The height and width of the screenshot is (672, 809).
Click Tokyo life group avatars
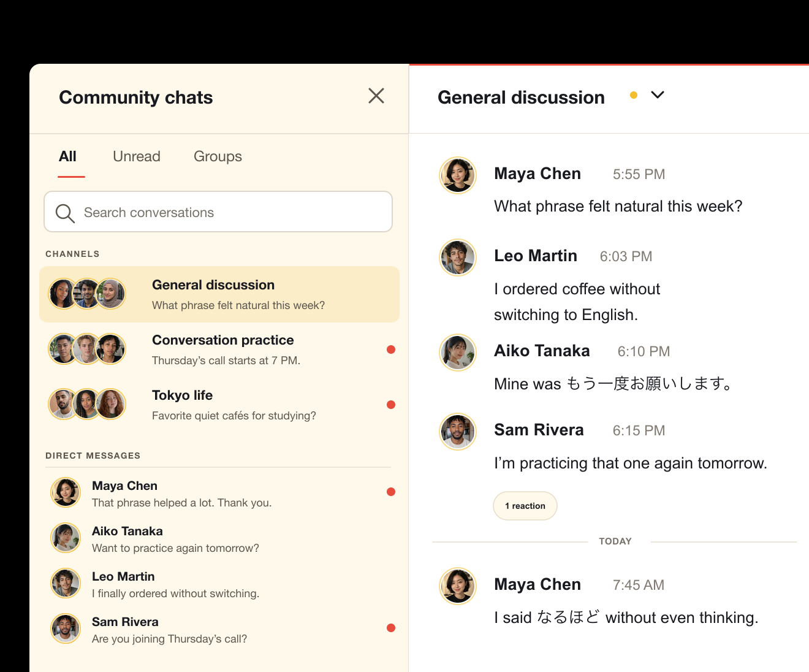tap(87, 404)
